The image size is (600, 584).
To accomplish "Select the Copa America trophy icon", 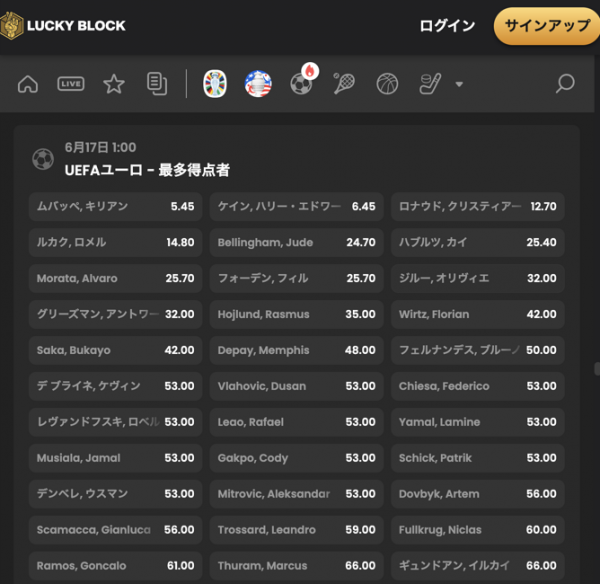I will click(x=258, y=83).
